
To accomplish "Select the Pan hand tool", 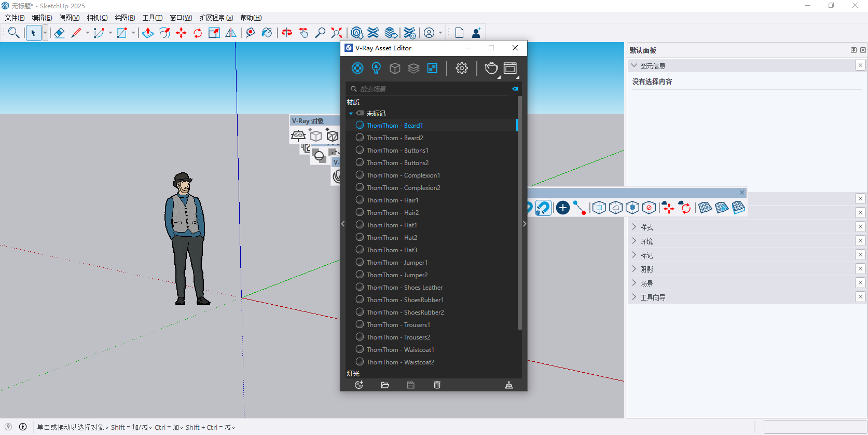I will pos(304,33).
